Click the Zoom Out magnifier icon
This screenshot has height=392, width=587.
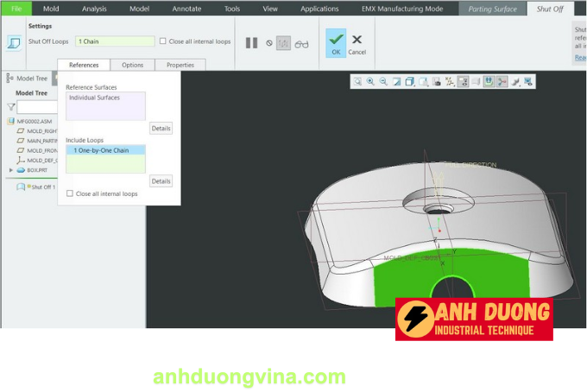pos(383,81)
